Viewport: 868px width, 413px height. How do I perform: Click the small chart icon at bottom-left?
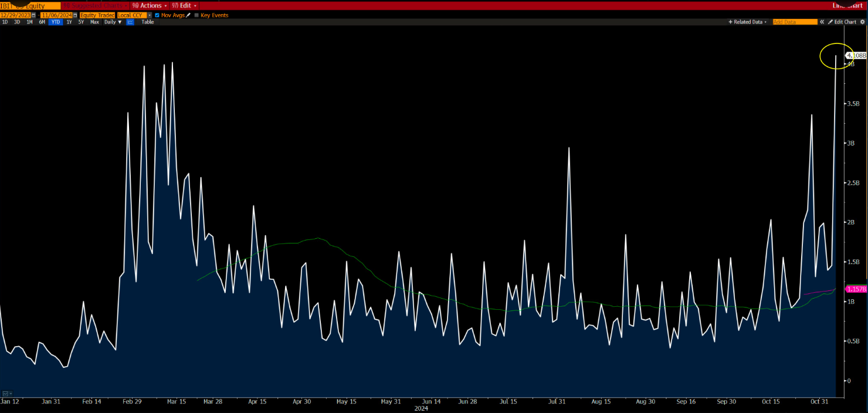click(x=5, y=393)
